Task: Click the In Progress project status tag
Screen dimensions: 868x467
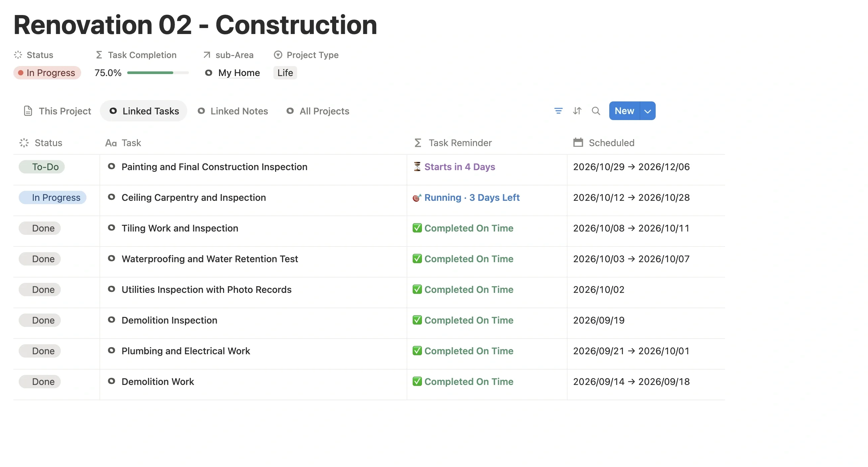Action: point(47,73)
